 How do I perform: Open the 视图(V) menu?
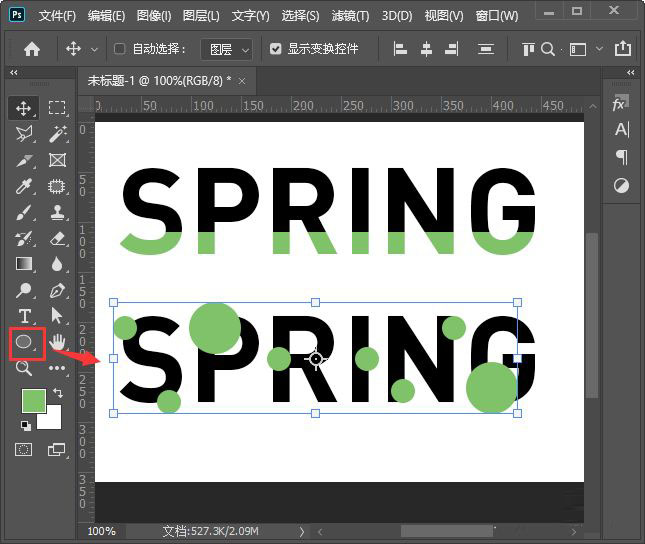[444, 16]
